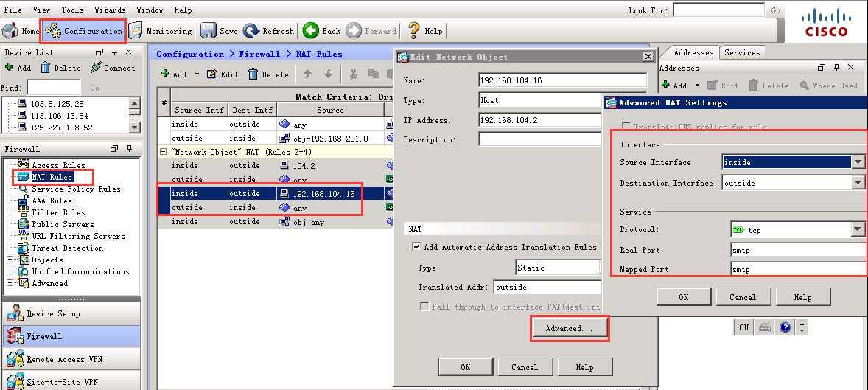Screen dimensions: 868x390
Task: Add a device in Device List
Action: tap(18, 68)
